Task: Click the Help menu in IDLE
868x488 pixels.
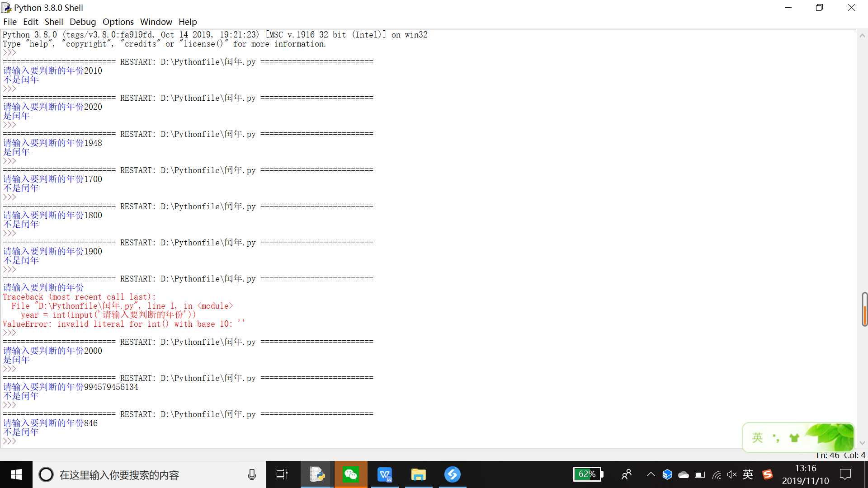Action: pos(187,21)
